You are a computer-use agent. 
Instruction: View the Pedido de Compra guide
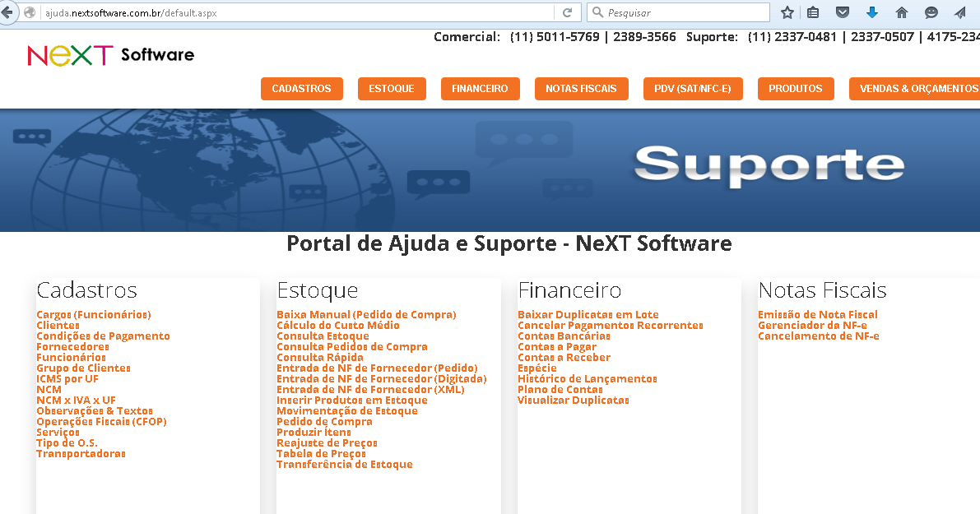pyautogui.click(x=324, y=421)
